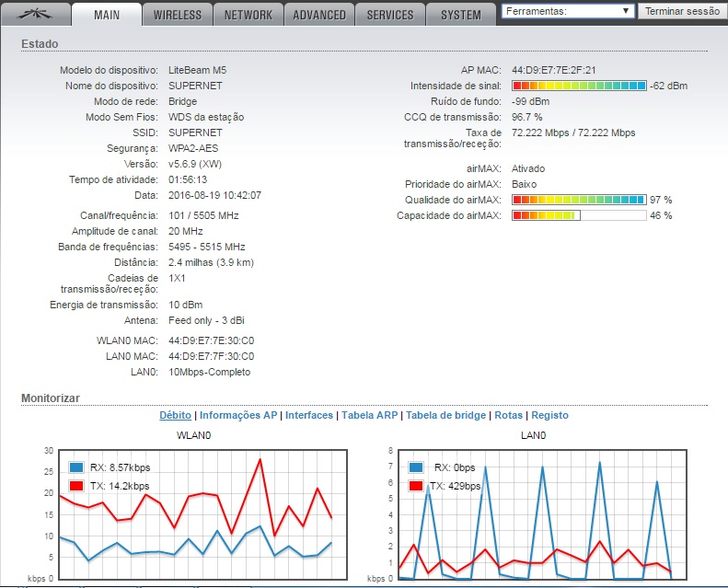The width and height of the screenshot is (728, 588).
Task: Open the ADVANCED settings tab
Action: coord(319,15)
